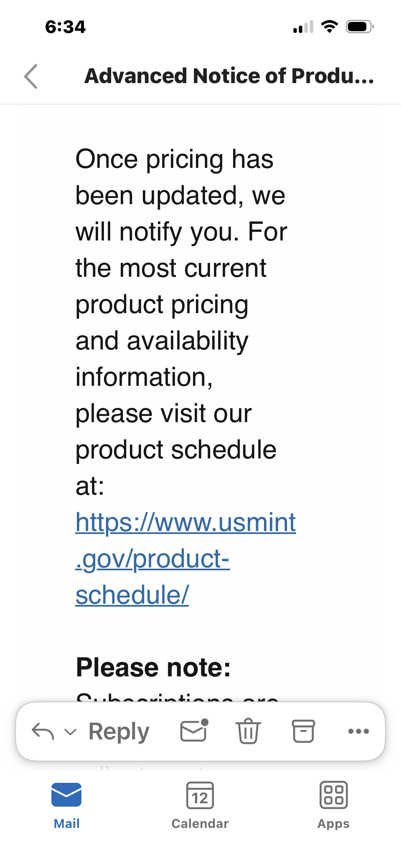Go back using the left chevron
This screenshot has height=868, width=401.
(31, 76)
